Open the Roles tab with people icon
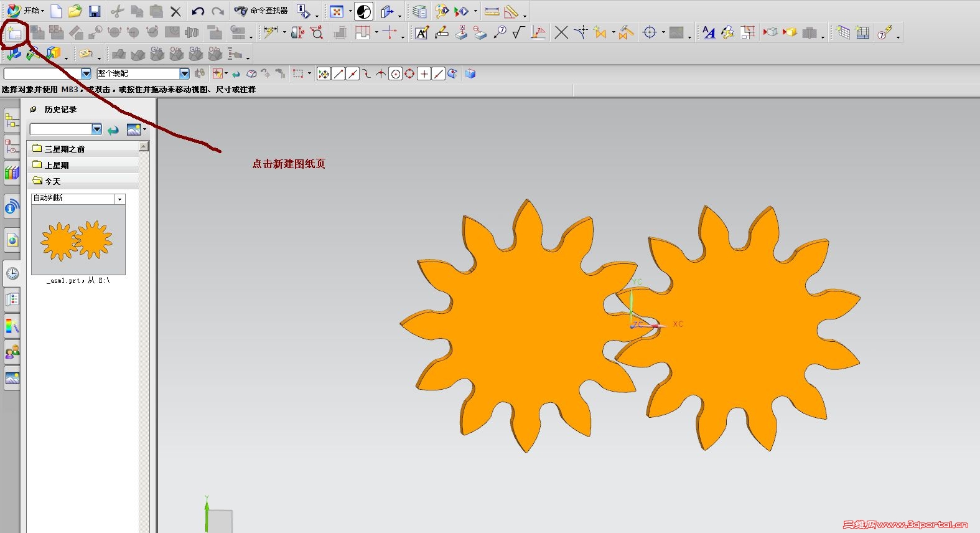Viewport: 980px width, 533px height. (x=12, y=352)
